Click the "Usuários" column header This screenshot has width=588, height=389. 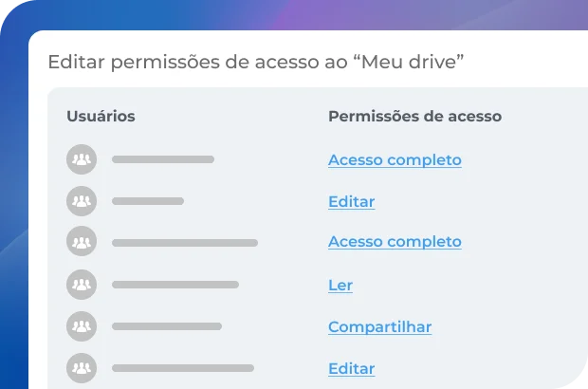coord(101,117)
